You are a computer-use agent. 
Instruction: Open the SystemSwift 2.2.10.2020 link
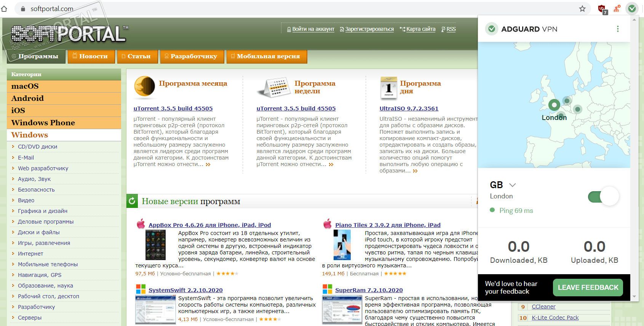[185, 290]
